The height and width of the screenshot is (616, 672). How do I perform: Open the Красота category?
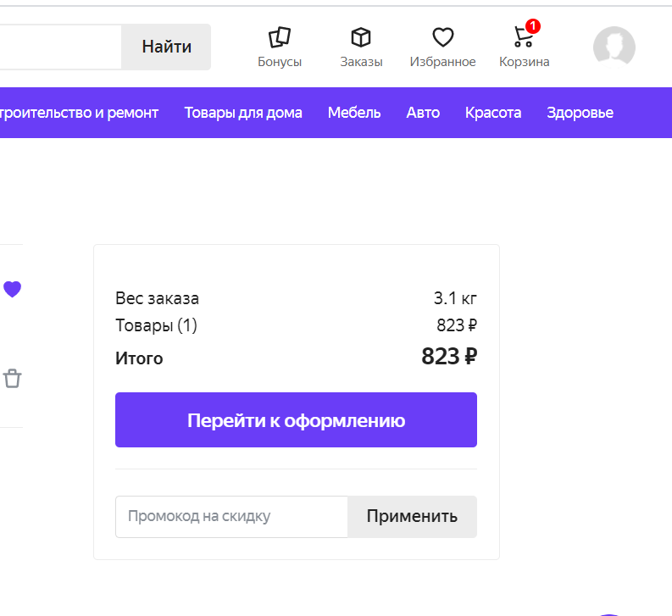[x=493, y=113]
